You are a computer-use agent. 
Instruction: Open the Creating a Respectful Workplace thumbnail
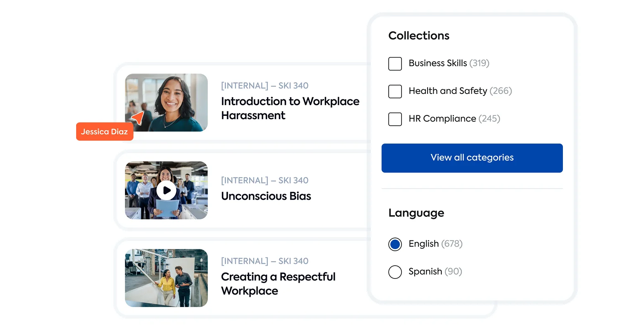pyautogui.click(x=166, y=278)
